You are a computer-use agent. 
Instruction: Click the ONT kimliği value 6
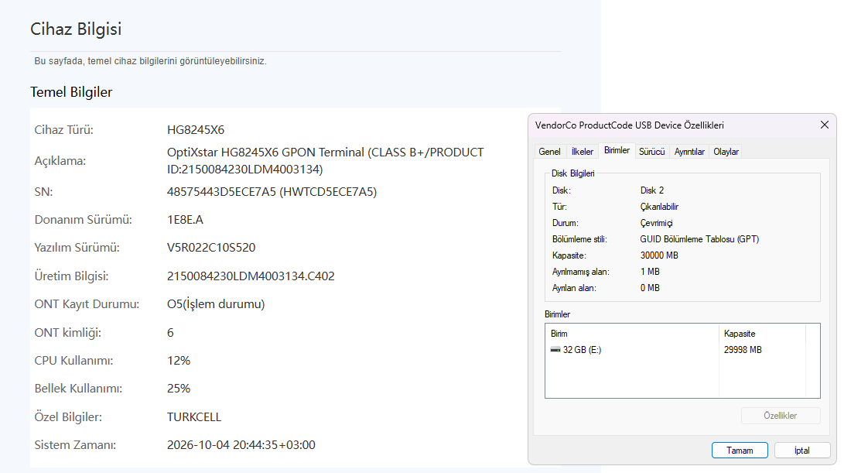170,333
